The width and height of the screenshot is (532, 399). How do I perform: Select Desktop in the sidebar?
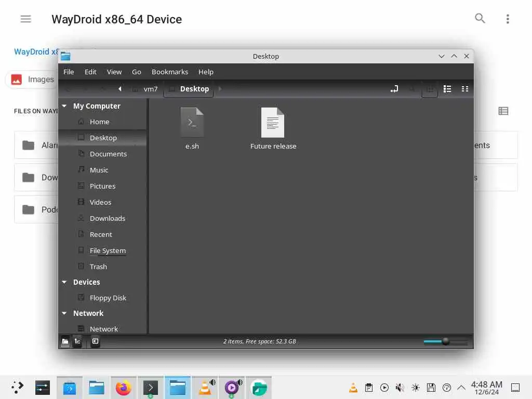[x=103, y=138]
